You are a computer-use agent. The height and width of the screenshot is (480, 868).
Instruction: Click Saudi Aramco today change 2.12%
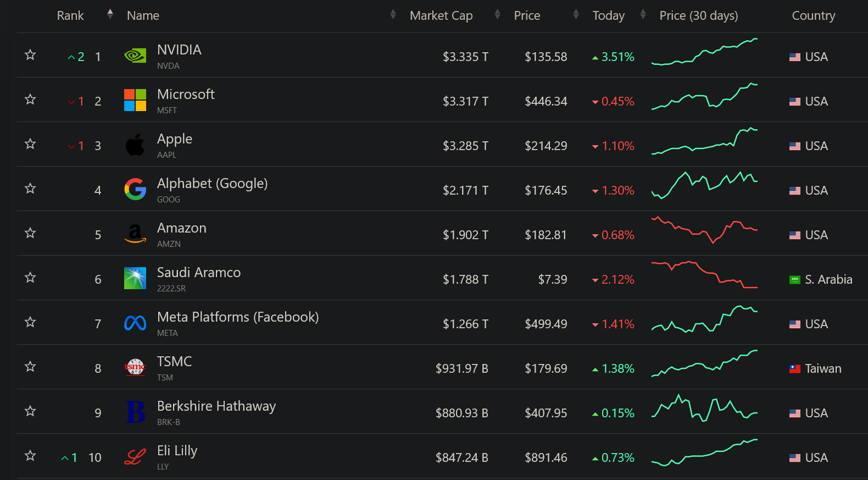click(x=613, y=280)
